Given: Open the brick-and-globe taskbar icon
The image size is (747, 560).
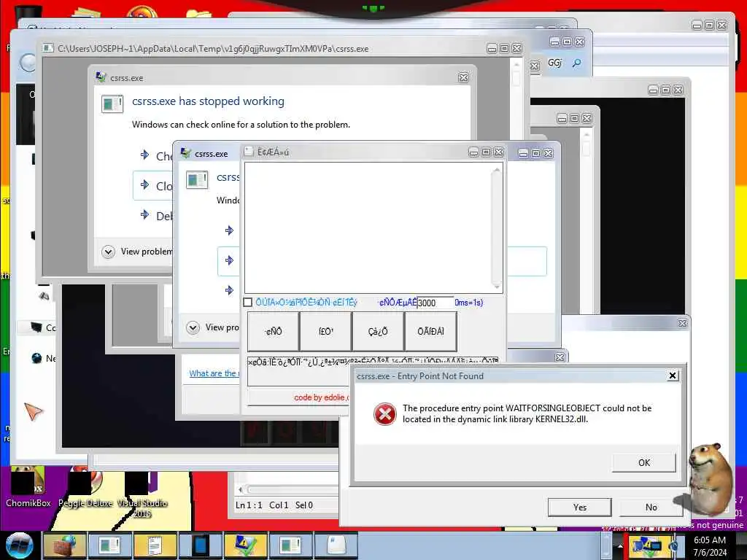Looking at the screenshot, I should tap(64, 545).
